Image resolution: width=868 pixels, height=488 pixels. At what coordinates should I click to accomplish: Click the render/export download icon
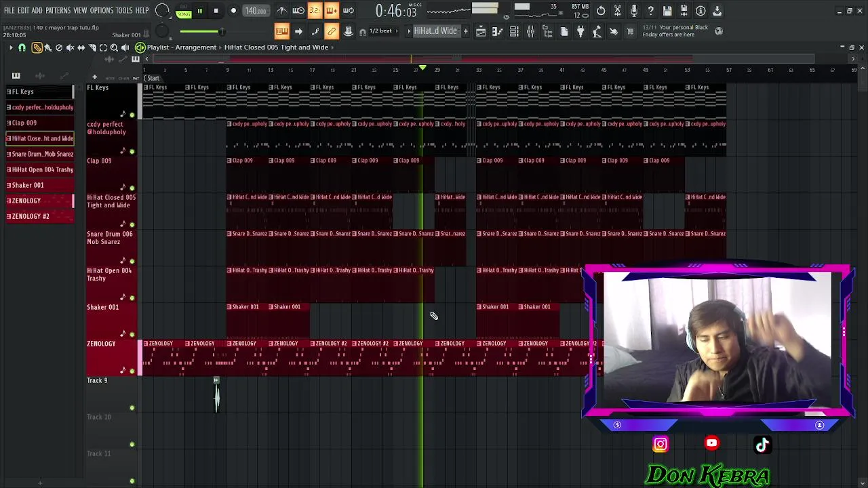(717, 11)
